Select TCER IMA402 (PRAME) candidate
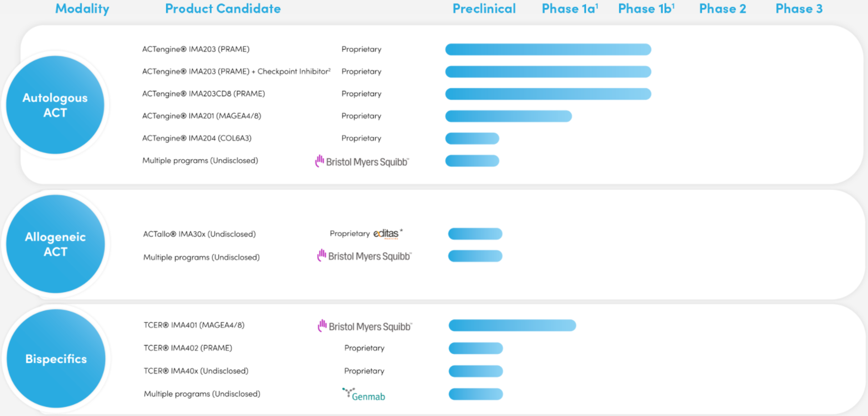Screen dimensions: 868x416 pos(188,348)
